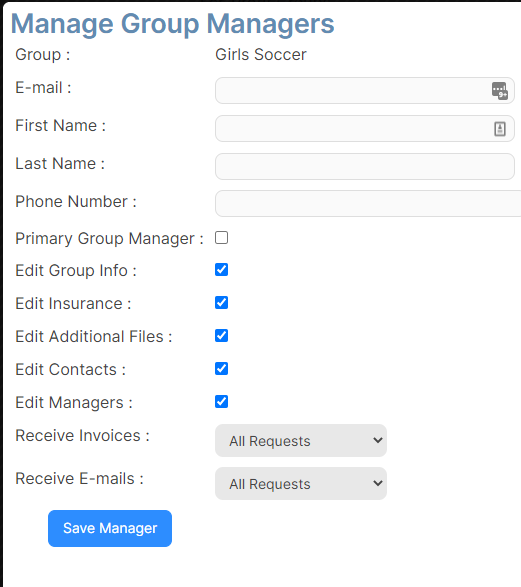
Task: Click the Receive E-mails dropdown chevron
Action: tap(378, 483)
